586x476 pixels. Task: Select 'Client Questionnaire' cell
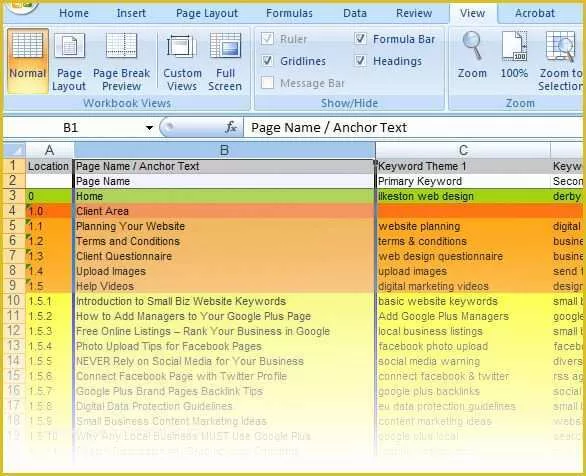(x=224, y=256)
